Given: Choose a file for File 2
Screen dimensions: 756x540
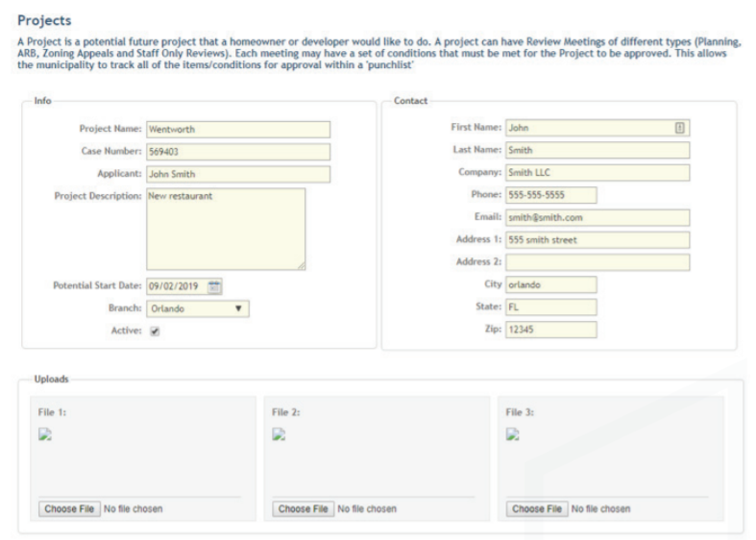Looking at the screenshot, I should tap(304, 508).
